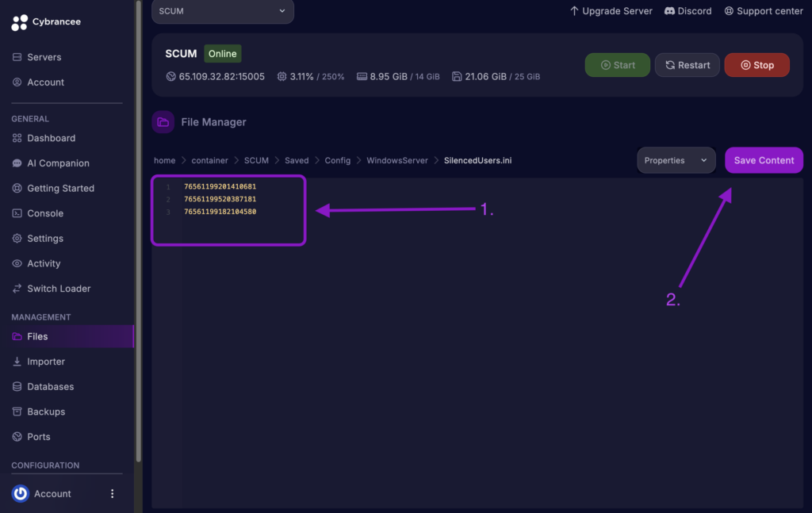This screenshot has width=812, height=513.
Task: Open the Importer tool
Action: (x=47, y=361)
